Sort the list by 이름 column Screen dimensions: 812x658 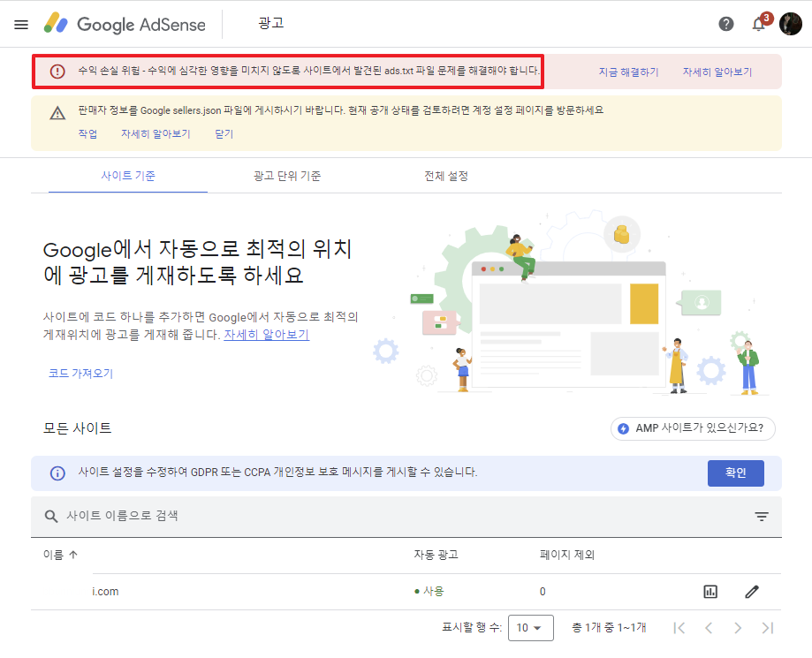pos(60,555)
